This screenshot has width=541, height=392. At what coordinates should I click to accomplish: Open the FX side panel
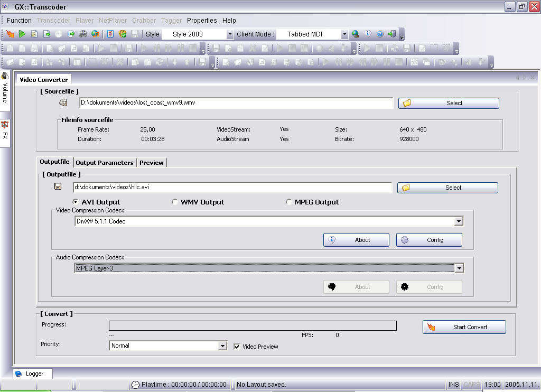tap(5, 130)
